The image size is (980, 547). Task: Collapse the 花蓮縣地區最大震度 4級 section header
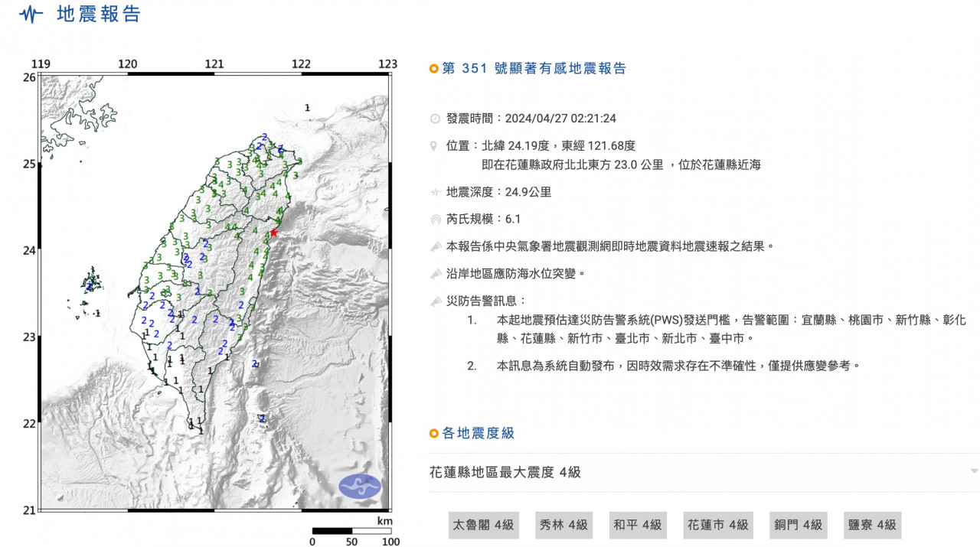505,472
